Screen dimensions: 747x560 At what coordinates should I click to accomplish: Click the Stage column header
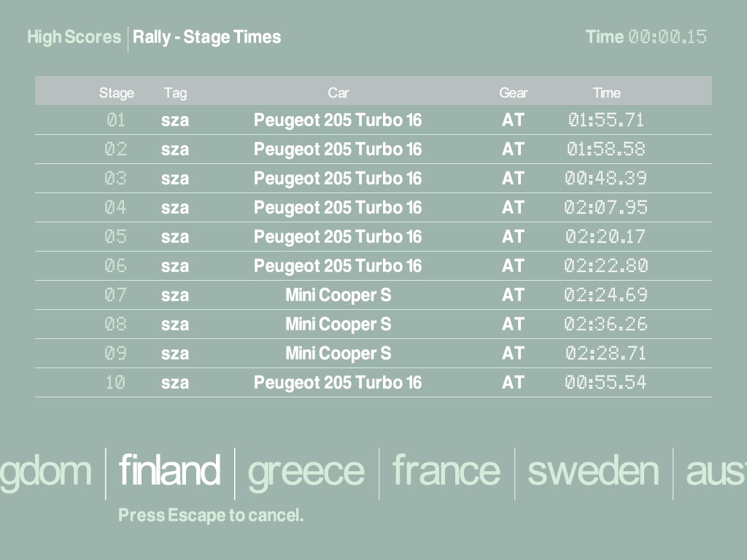coord(117,93)
